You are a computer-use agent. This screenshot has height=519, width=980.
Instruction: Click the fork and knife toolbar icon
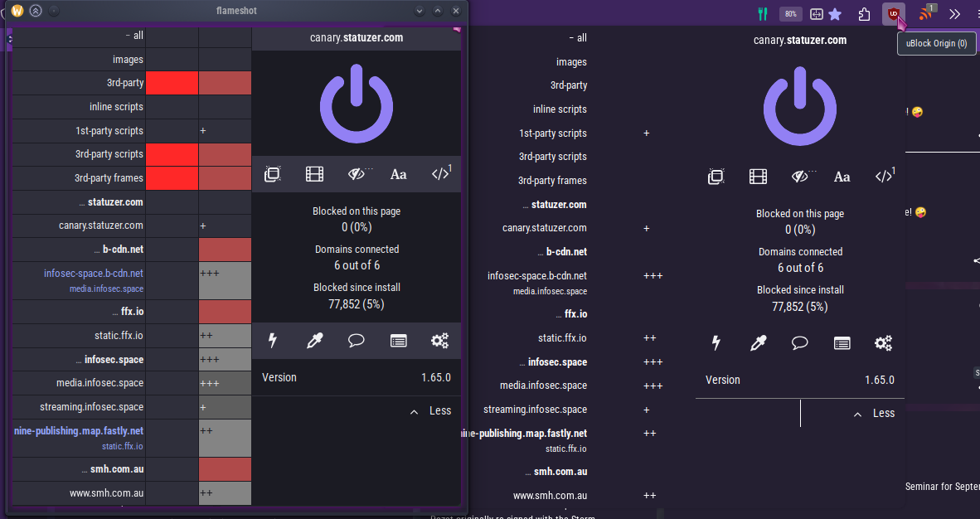click(x=763, y=14)
